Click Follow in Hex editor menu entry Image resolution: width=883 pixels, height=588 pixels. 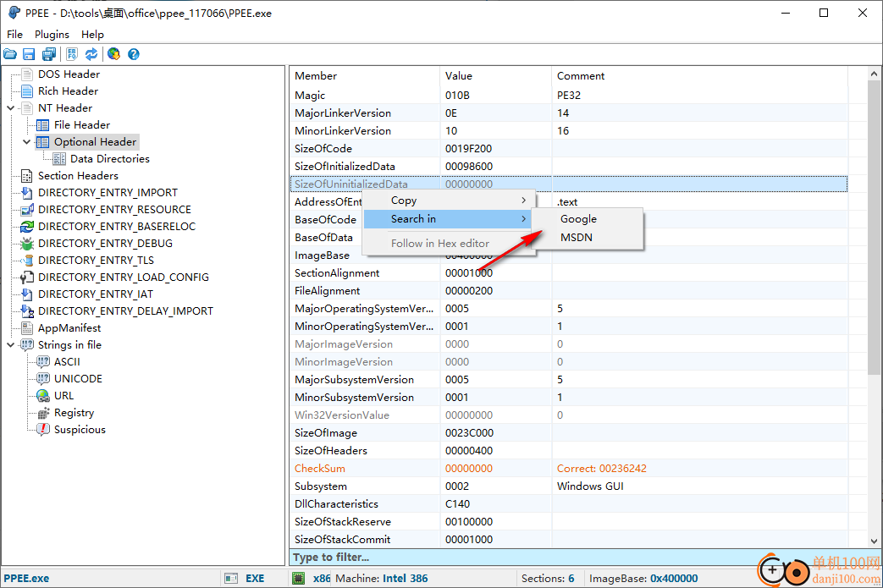(448, 243)
